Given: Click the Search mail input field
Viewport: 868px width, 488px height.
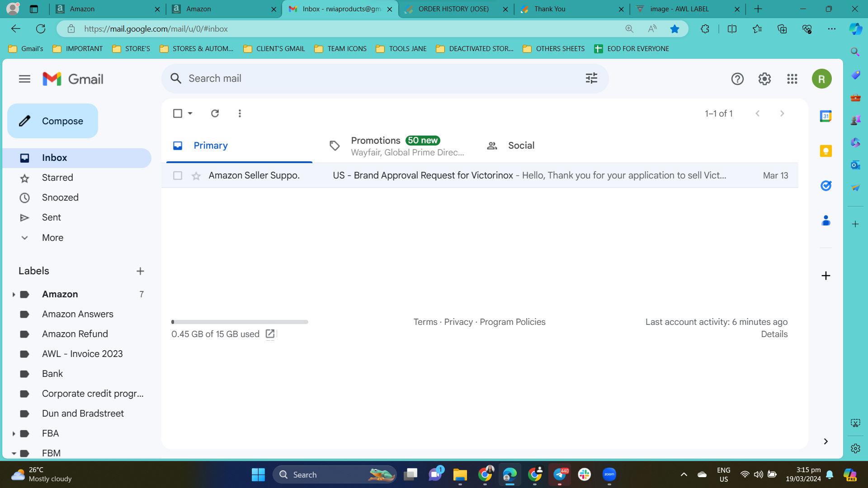Looking at the screenshot, I should [384, 79].
